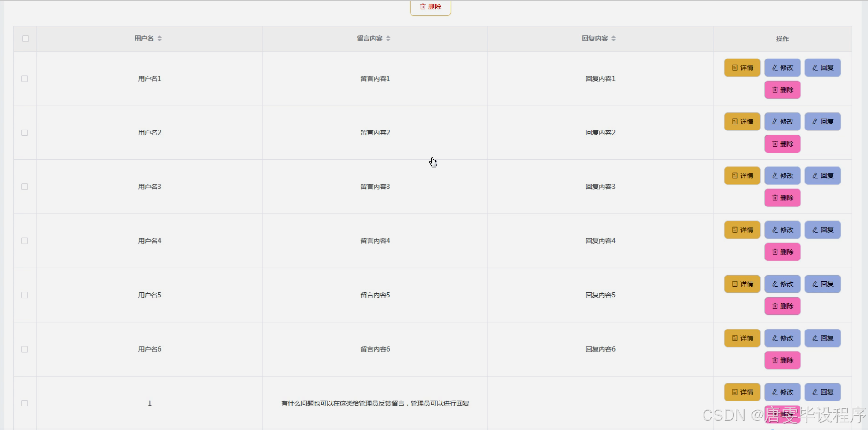
Task: Click 修改 for 用户名3 row
Action: tap(782, 176)
